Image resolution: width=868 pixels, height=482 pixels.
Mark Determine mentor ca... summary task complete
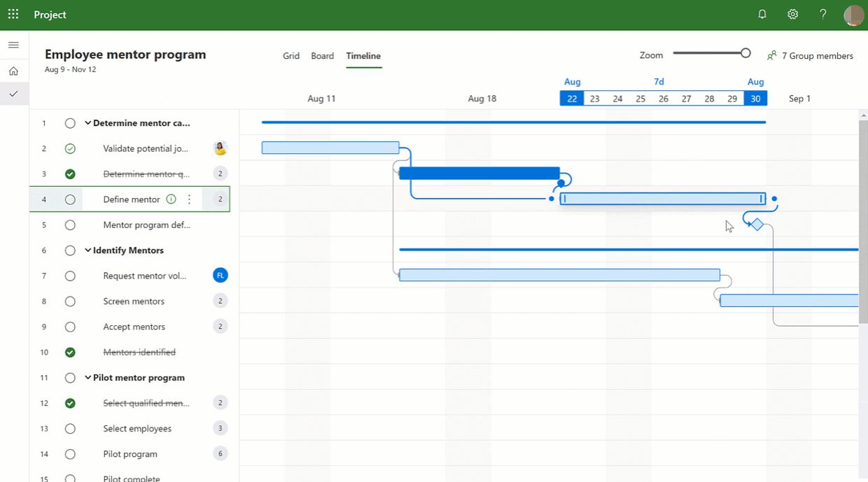[x=70, y=123]
